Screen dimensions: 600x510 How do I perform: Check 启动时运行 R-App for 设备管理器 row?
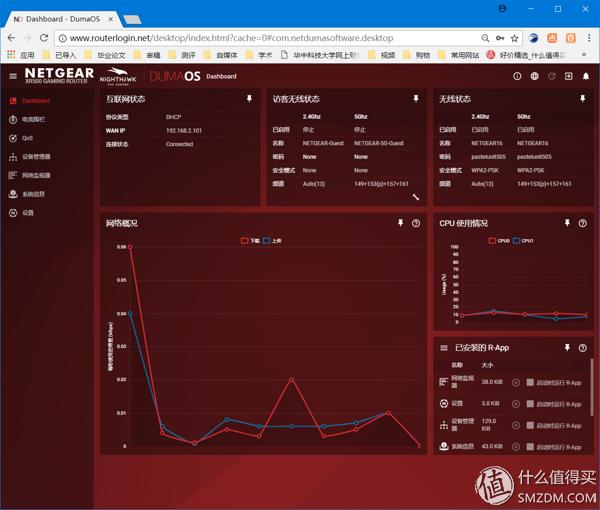click(x=530, y=425)
